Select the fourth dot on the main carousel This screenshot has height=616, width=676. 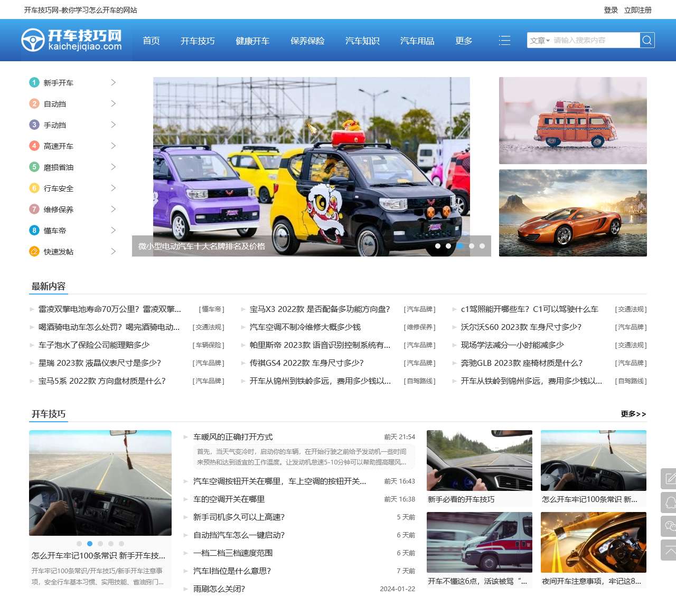point(471,245)
